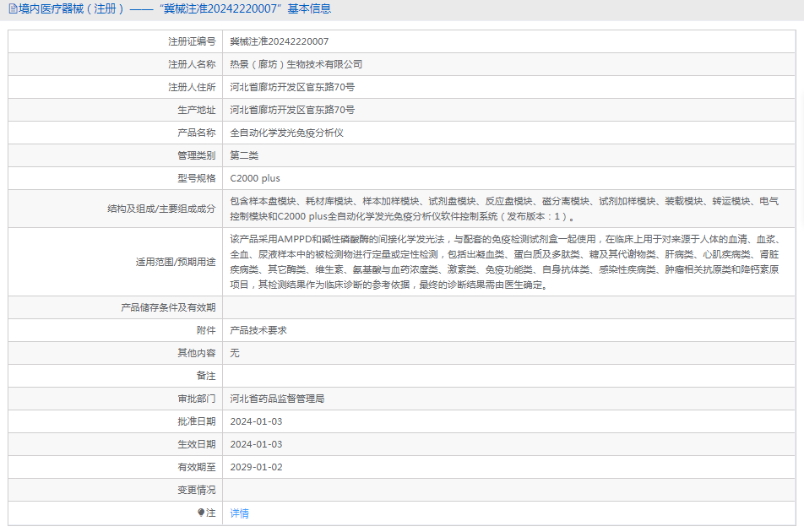Image resolution: width=804 pixels, height=532 pixels.
Task: Select the 生产地址 address value
Action: click(x=292, y=110)
